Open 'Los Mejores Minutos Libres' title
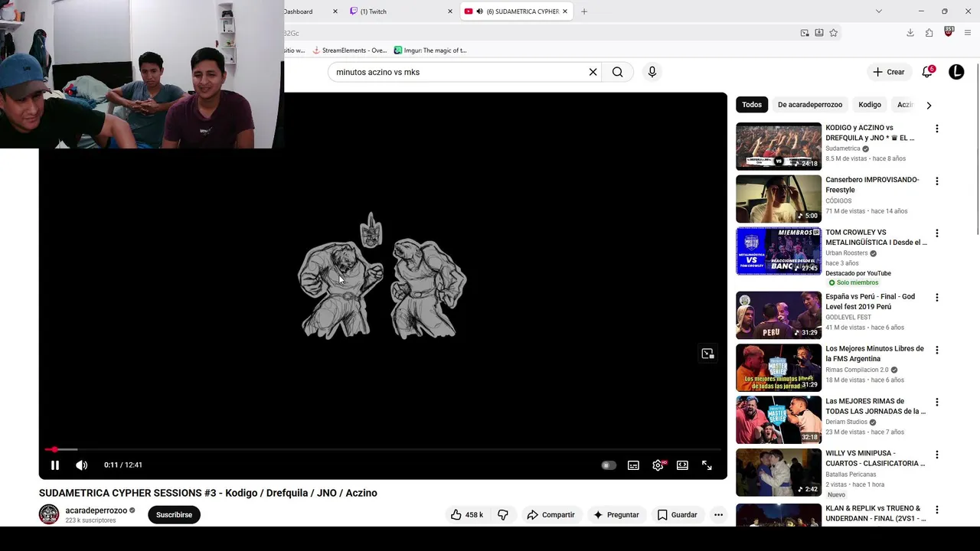 874,354
